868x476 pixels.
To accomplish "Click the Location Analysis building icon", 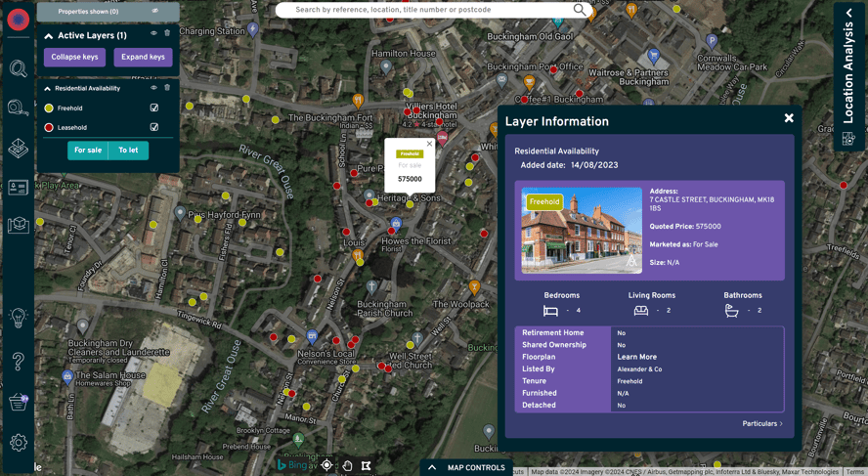I will click(x=848, y=139).
